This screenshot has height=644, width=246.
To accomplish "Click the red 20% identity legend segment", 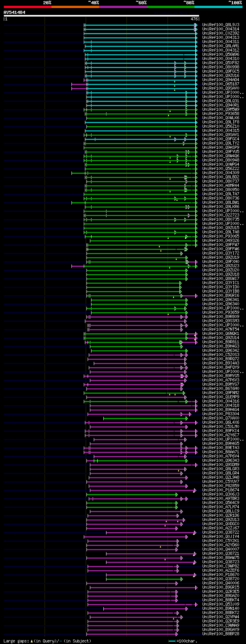I will point(27,7).
